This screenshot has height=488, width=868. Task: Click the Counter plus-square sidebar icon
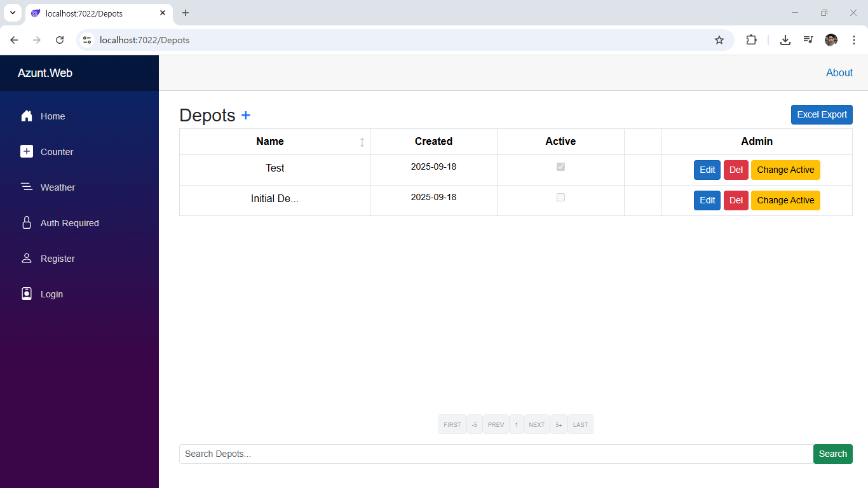[x=27, y=152]
